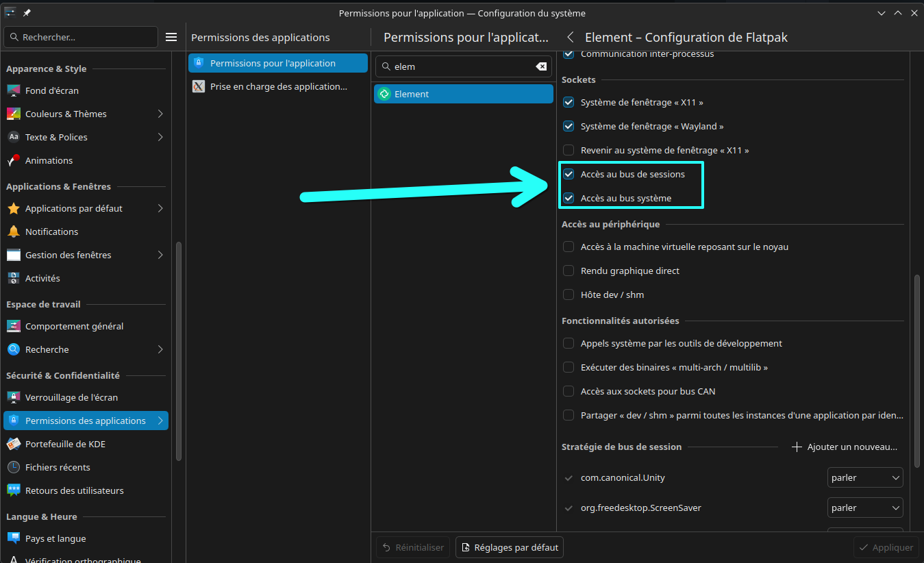Click the Réglages par défaut button
924x563 pixels.
[x=509, y=547]
